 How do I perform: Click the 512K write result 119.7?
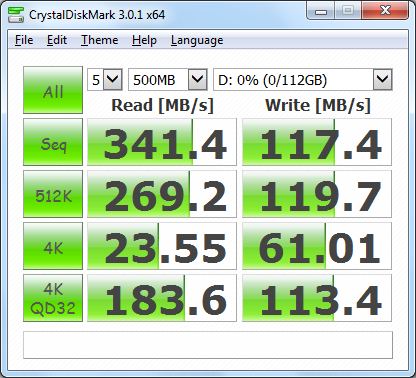(317, 194)
